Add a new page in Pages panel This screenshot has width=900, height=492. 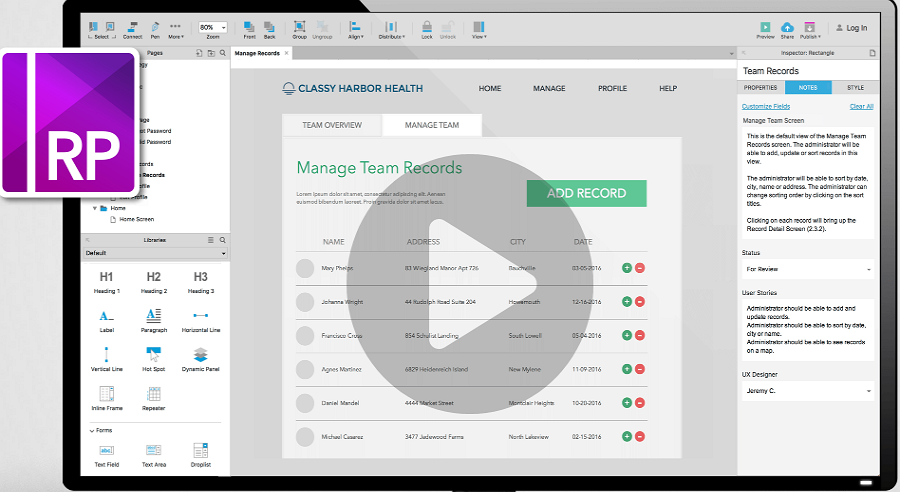(x=199, y=53)
